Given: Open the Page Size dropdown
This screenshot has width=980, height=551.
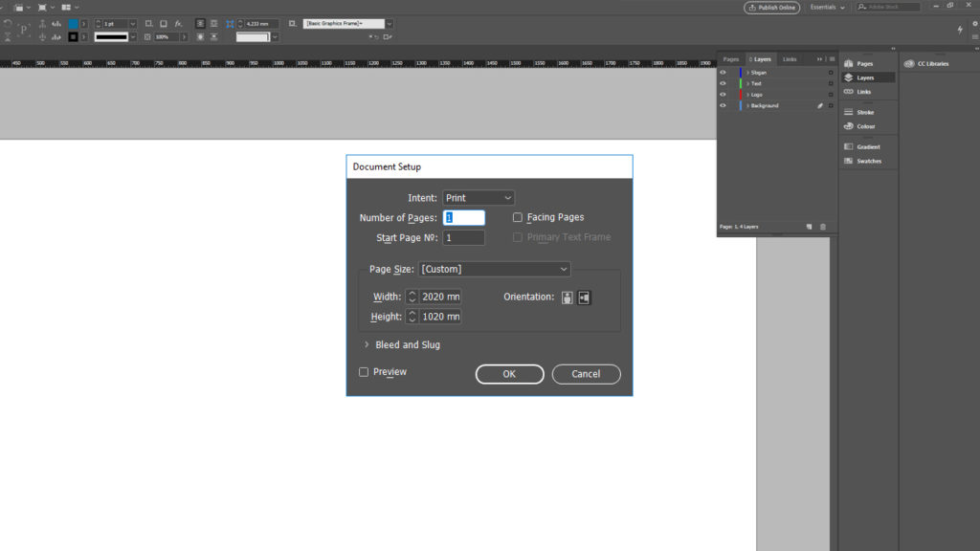Looking at the screenshot, I should (x=495, y=269).
